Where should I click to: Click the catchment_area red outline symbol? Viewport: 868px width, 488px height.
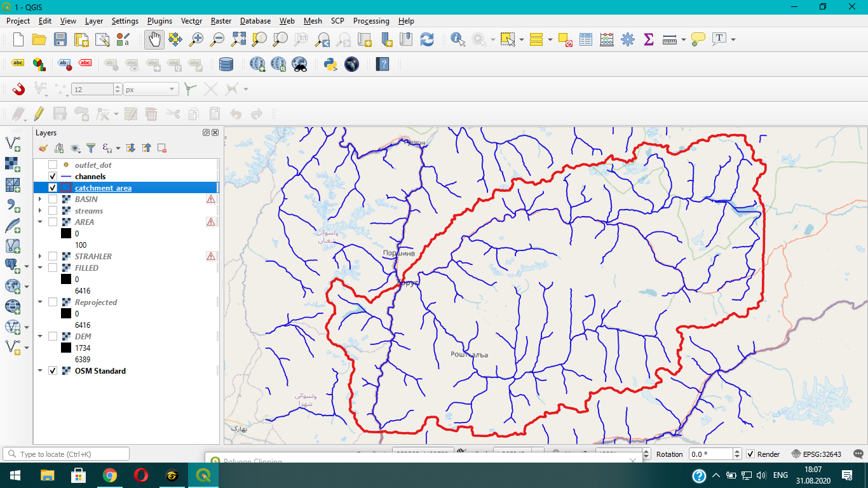pyautogui.click(x=66, y=188)
